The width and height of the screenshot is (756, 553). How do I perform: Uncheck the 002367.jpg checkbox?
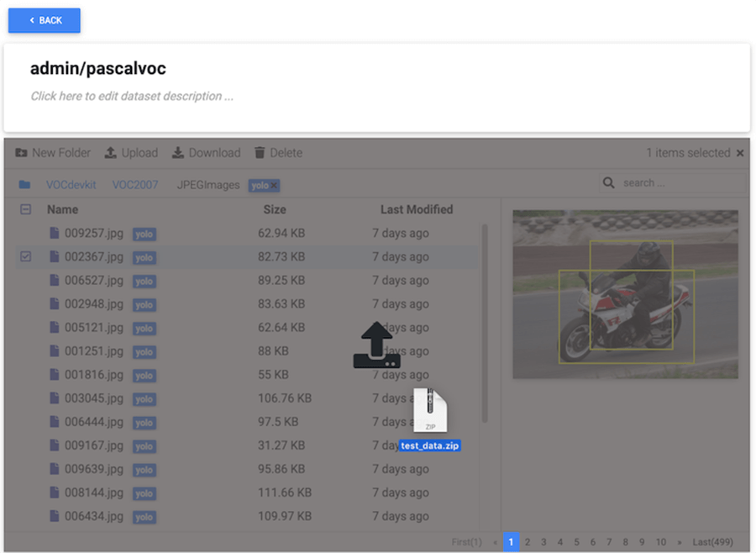tap(25, 257)
